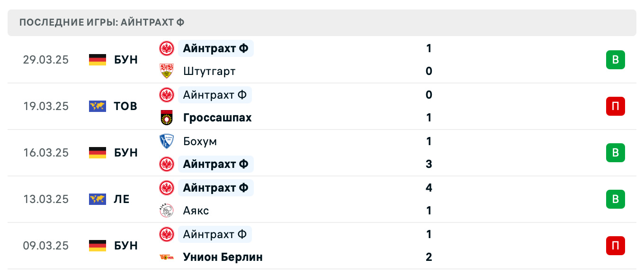Open the Айнтрахт Ф team link in the top row
644x277 pixels.
point(215,48)
